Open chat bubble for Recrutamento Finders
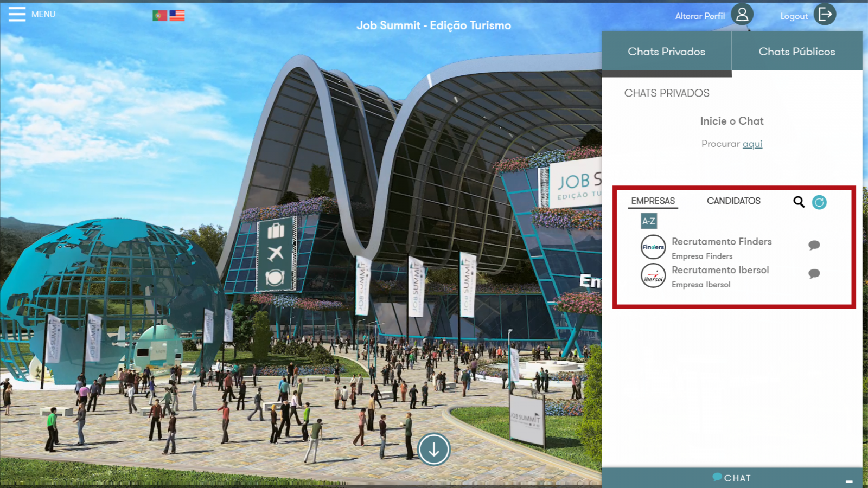The image size is (868, 488). click(814, 245)
